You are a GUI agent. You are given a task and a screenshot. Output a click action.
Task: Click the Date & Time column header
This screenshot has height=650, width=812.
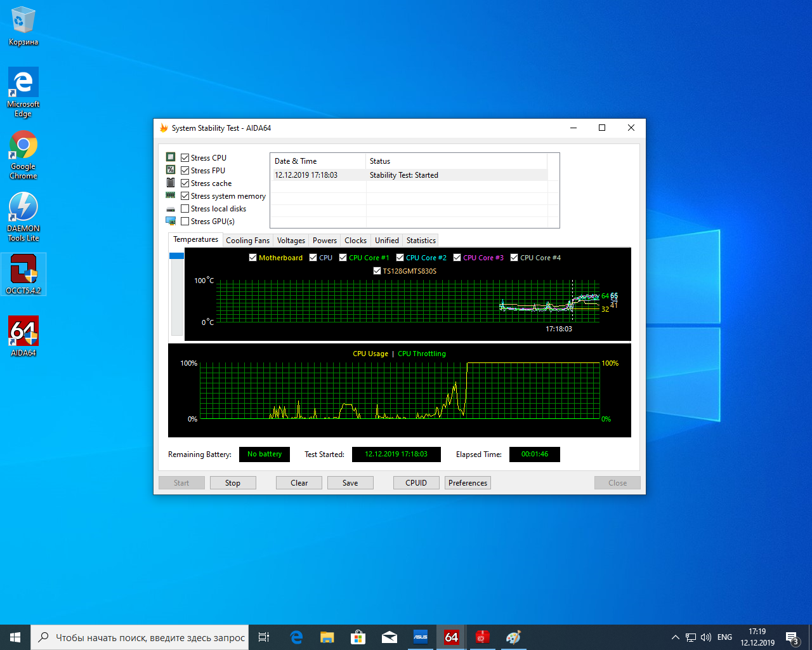(318, 161)
